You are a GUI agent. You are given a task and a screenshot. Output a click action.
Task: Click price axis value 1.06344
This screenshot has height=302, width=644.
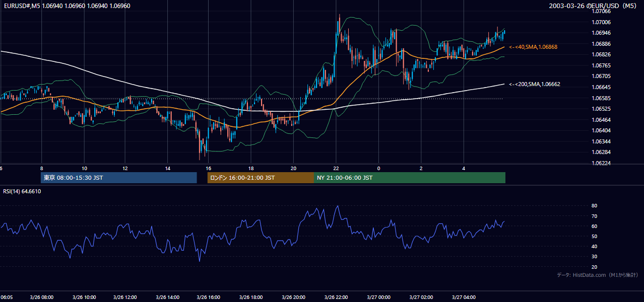pyautogui.click(x=601, y=141)
